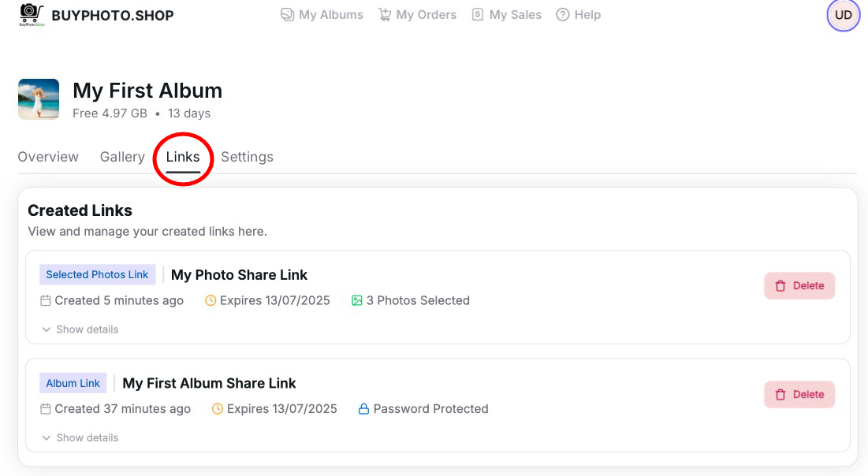Click the My Albums icon in navigation

[x=288, y=15]
